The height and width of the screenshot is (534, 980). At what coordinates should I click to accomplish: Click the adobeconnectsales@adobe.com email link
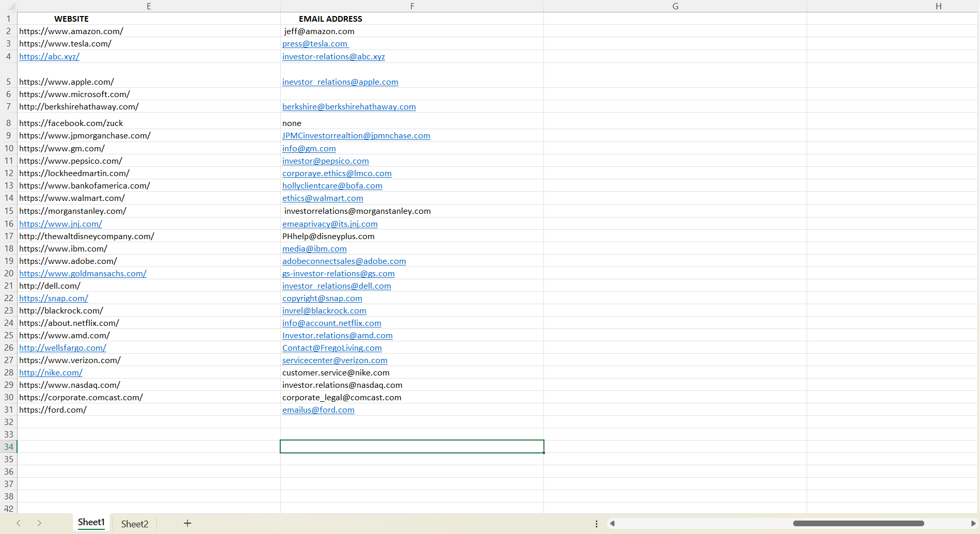344,261
